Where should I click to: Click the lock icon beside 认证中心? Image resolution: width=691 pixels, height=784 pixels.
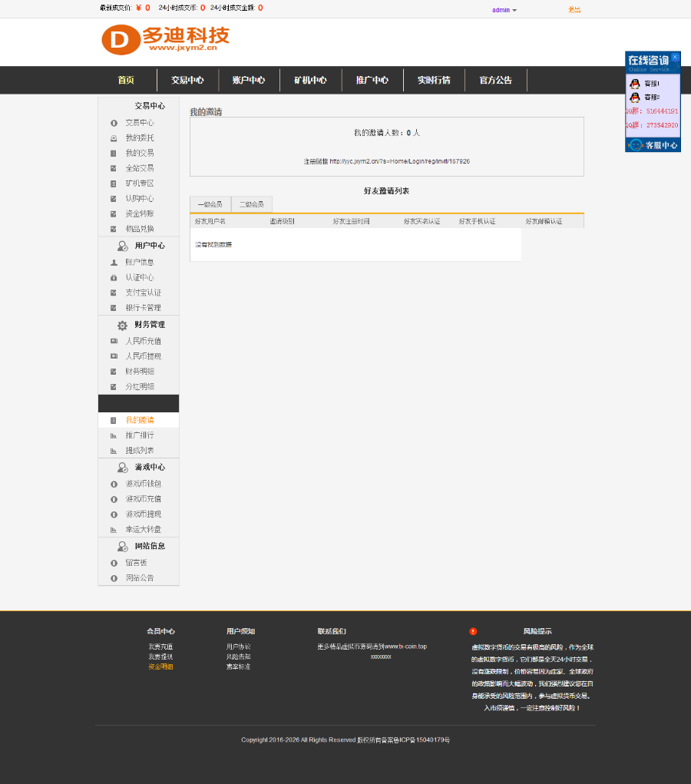114,277
